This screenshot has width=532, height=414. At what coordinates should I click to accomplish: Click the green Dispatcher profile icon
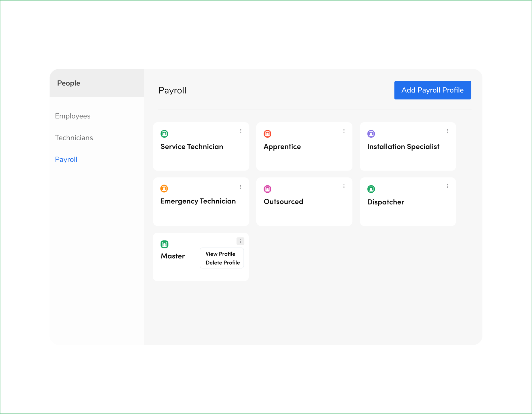tap(371, 189)
